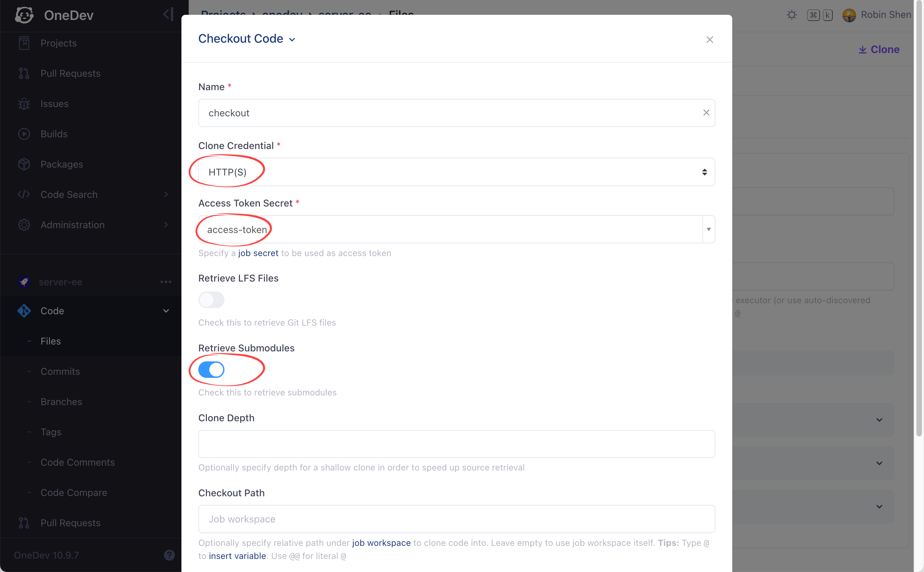The height and width of the screenshot is (572, 924).
Task: Click the OneDev logo
Action: coord(24,15)
